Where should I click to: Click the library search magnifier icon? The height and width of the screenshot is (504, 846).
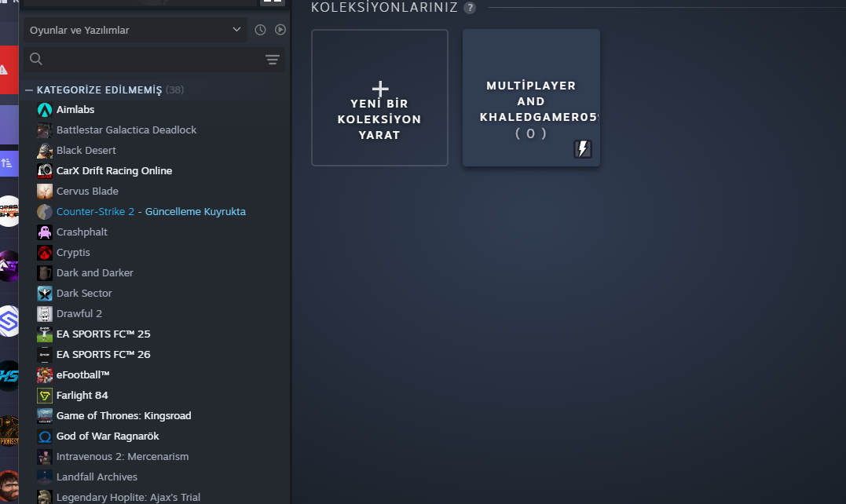pyautogui.click(x=36, y=59)
